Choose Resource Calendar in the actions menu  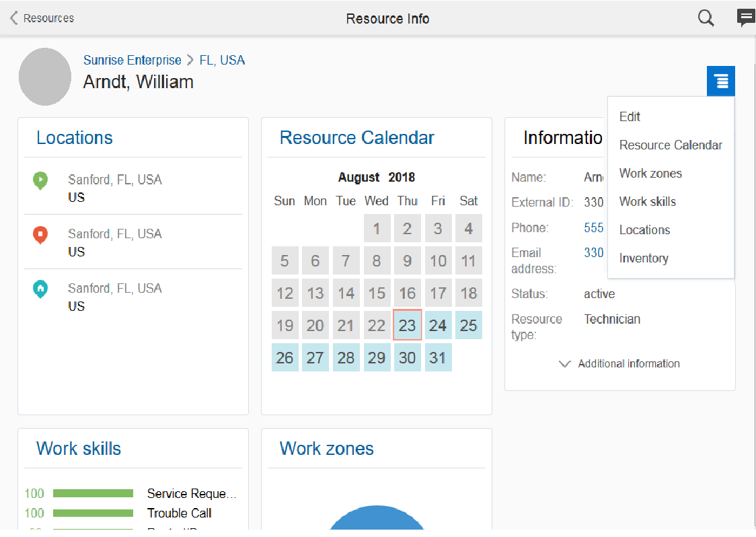[671, 145]
